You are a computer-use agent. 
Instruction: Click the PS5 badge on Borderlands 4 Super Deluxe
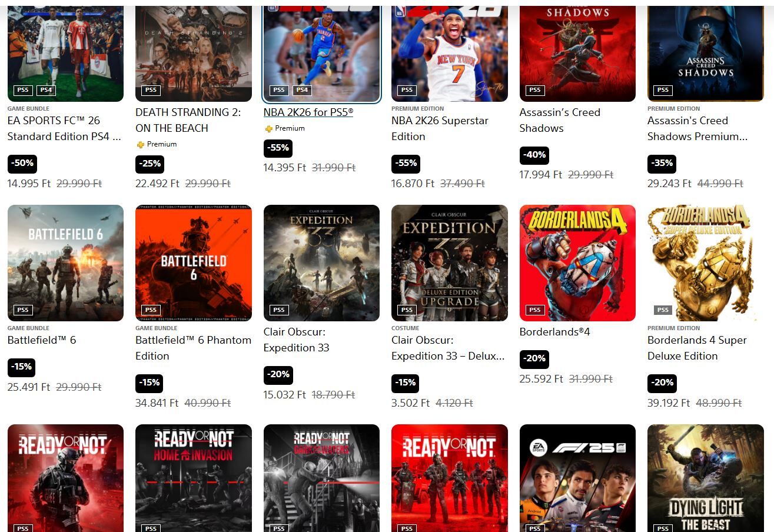663,310
